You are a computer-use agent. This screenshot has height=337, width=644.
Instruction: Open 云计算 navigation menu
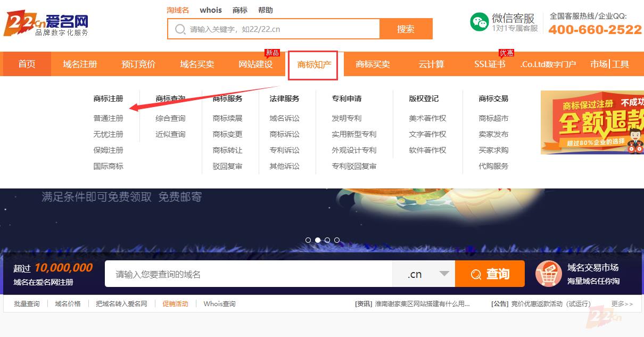[x=431, y=64]
